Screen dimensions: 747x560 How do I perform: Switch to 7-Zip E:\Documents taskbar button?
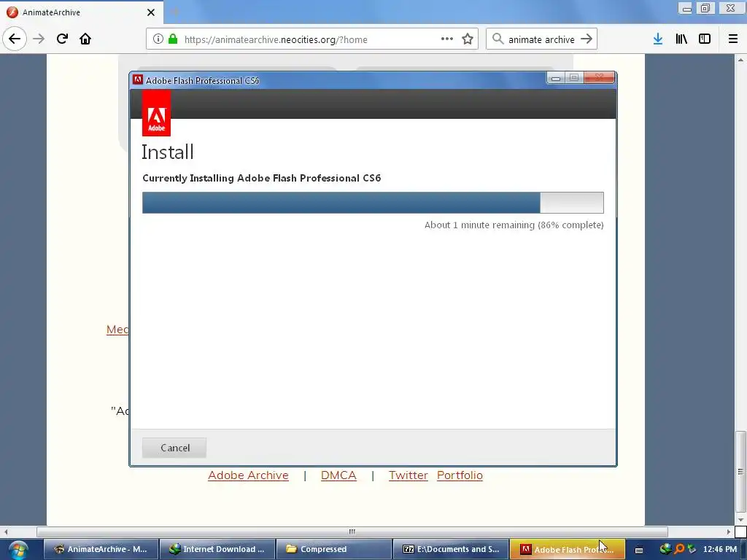click(x=450, y=549)
